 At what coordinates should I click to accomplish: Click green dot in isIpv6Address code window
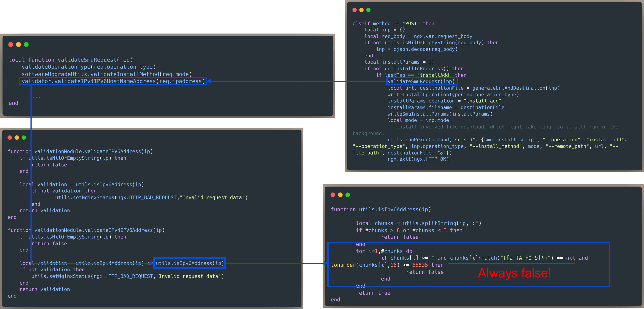pos(348,195)
